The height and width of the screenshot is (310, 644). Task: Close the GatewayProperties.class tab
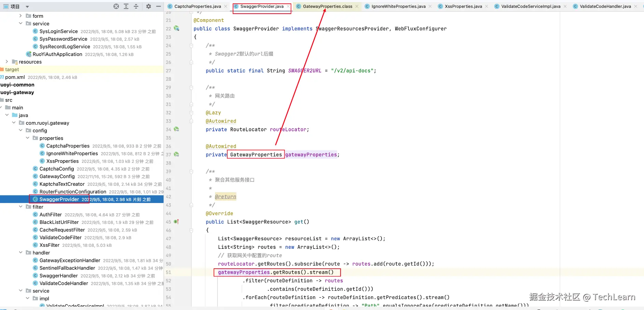(x=357, y=6)
